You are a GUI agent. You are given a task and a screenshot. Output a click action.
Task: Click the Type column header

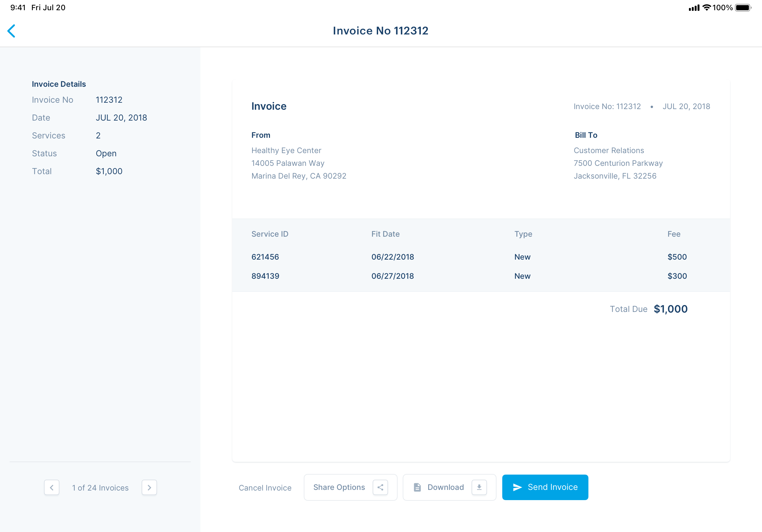click(x=523, y=234)
